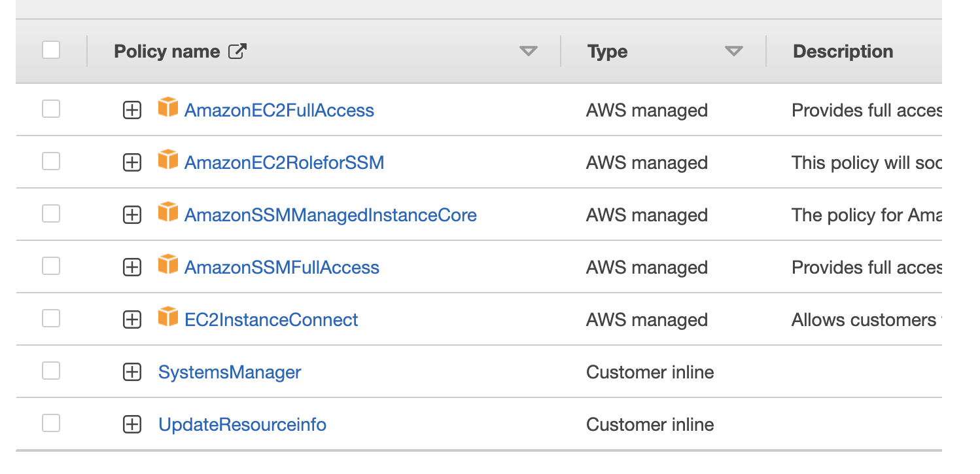
Task: Click the service cube icon beside AmazonSSMFullAccess
Action: [168, 266]
